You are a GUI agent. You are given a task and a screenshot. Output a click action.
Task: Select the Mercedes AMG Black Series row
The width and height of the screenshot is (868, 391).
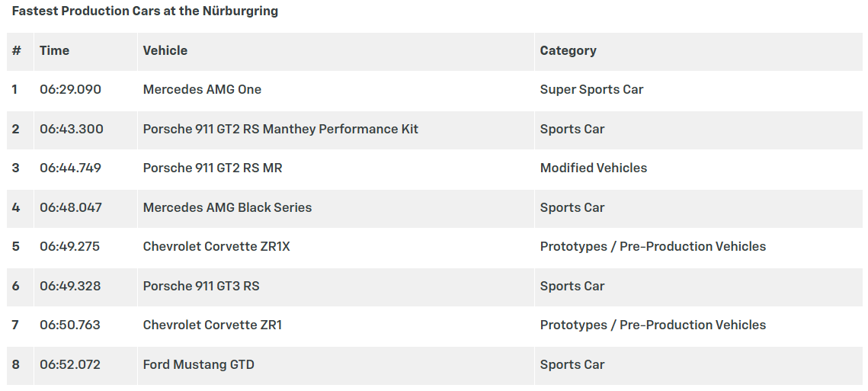[x=227, y=208]
